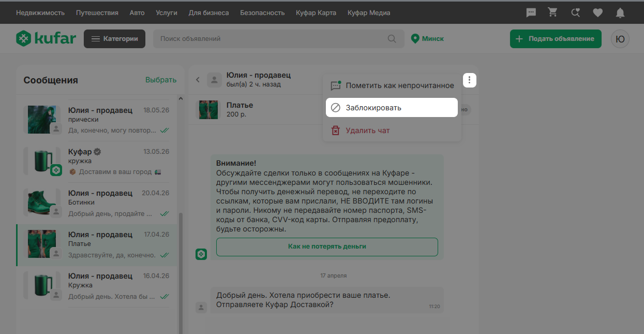Select Пометить как непрочитанное menu option
The image size is (644, 334).
(392, 85)
